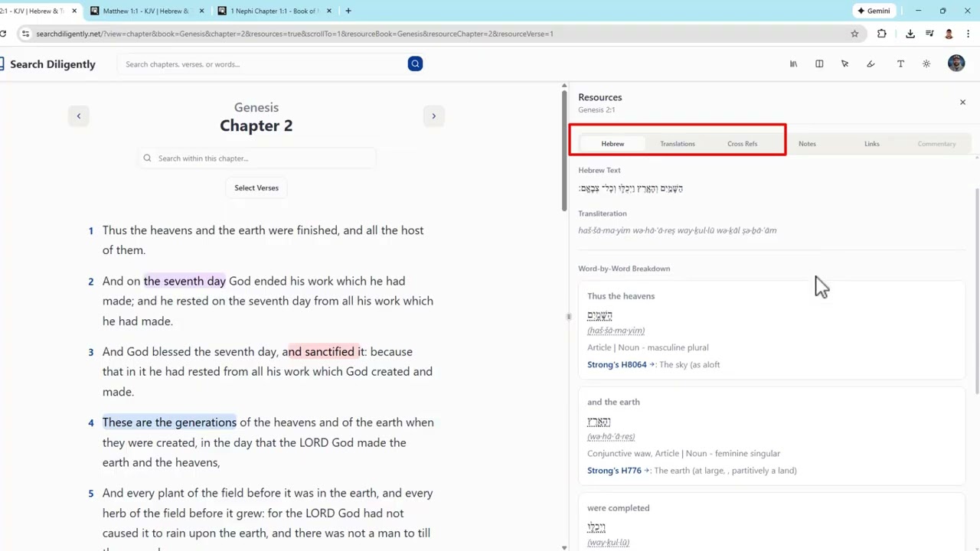
Task: Focus the Search chapters, verses, or words field
Action: (264, 64)
